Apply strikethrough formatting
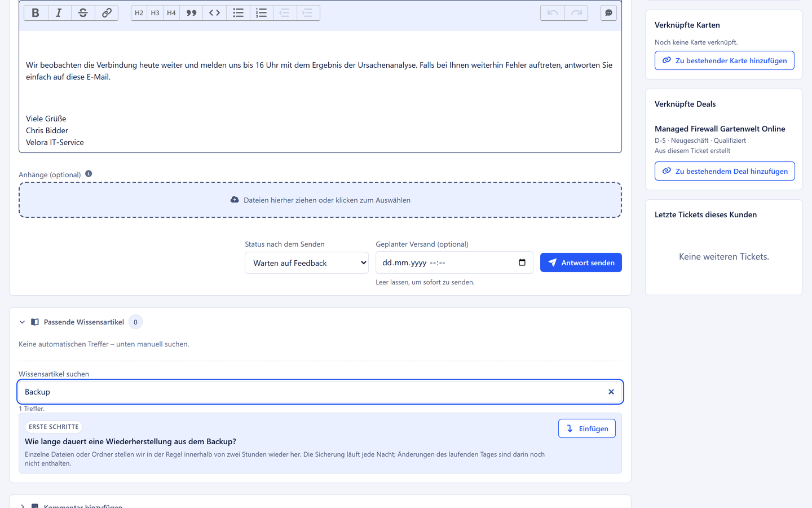The image size is (812, 508). (83, 13)
